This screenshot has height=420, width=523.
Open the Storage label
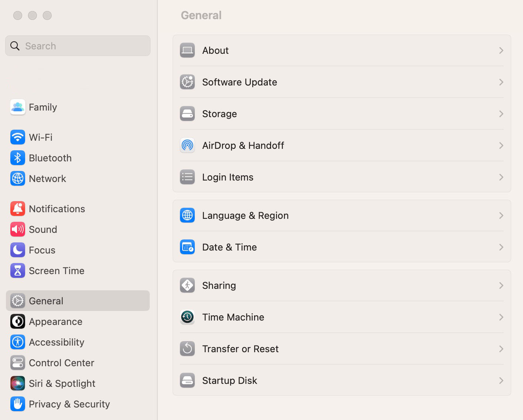coord(219,114)
